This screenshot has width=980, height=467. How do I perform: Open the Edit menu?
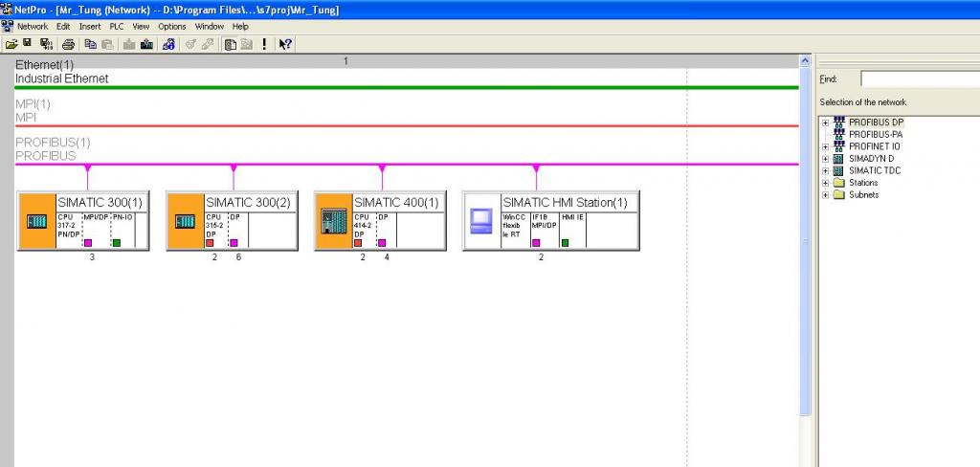[x=63, y=26]
